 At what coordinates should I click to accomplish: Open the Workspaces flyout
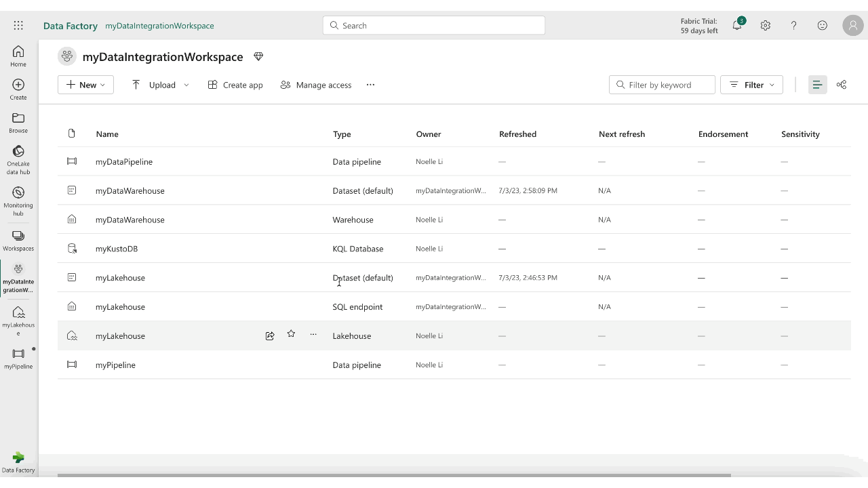coord(18,240)
